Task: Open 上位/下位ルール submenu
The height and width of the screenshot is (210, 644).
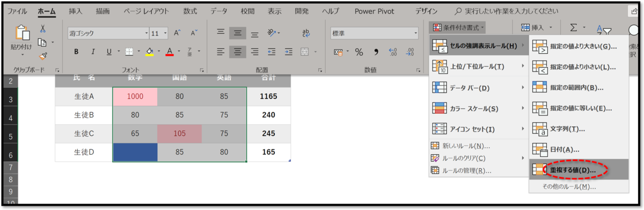Action: (x=479, y=67)
